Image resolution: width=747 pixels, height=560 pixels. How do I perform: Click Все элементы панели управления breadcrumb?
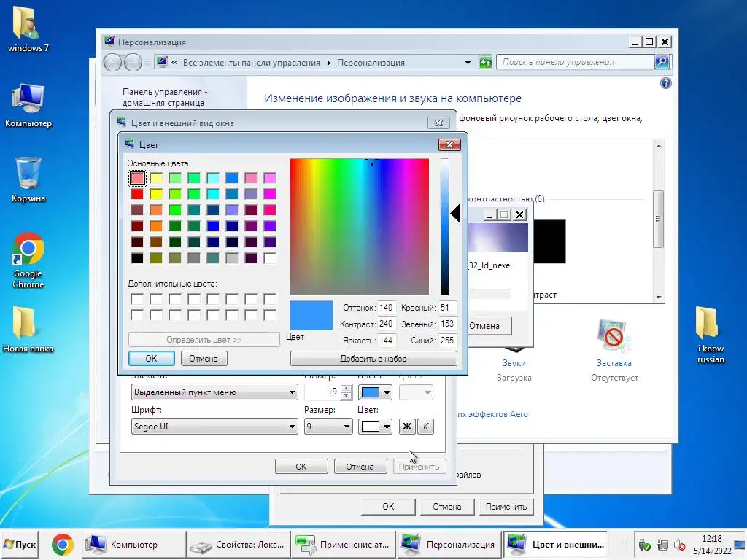tap(252, 63)
